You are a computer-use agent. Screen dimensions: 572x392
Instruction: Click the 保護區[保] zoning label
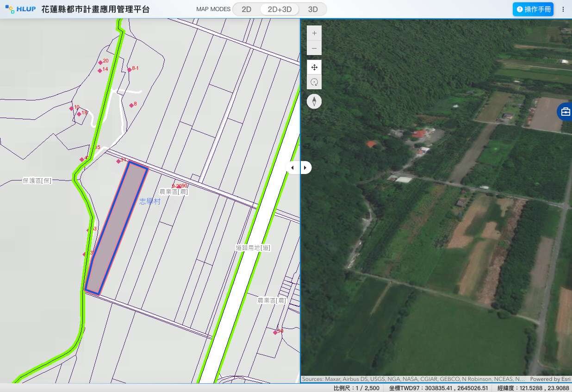coord(37,180)
